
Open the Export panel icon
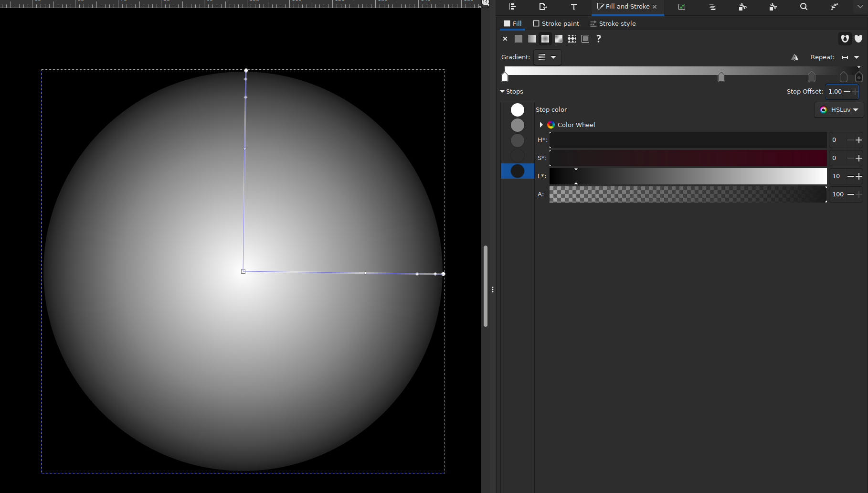click(x=543, y=7)
